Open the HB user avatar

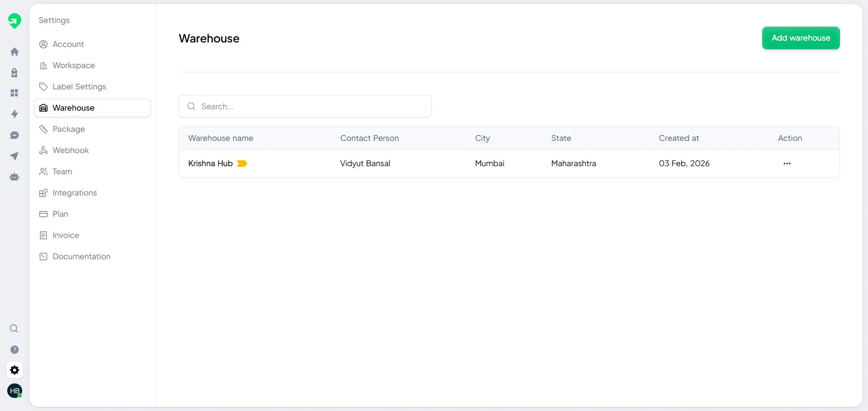(x=15, y=391)
